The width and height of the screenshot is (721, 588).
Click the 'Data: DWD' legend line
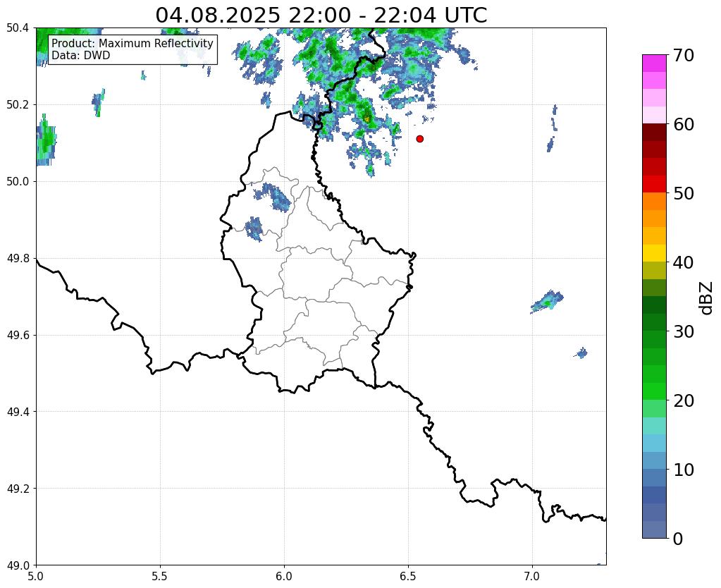(x=81, y=55)
